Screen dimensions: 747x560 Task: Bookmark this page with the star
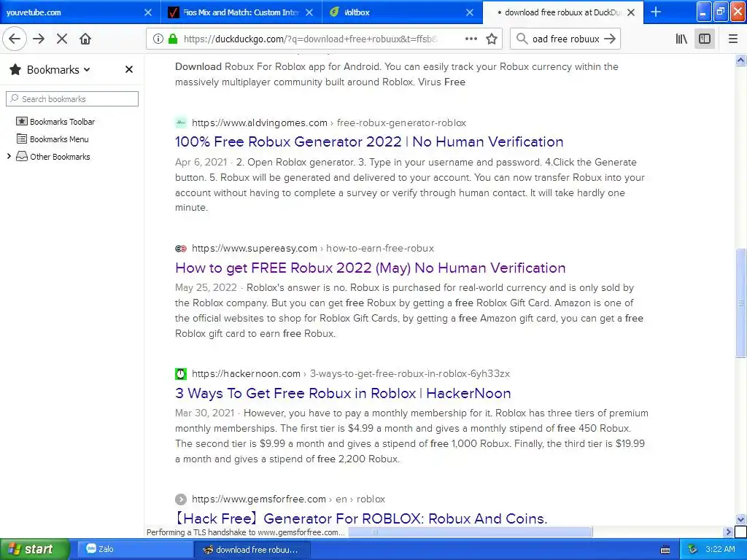tap(492, 39)
